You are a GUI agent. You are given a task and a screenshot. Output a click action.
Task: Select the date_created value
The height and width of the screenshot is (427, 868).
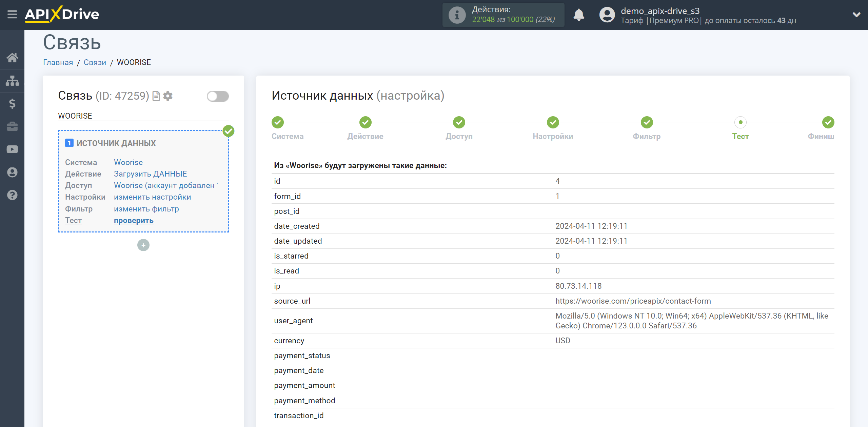pyautogui.click(x=591, y=226)
